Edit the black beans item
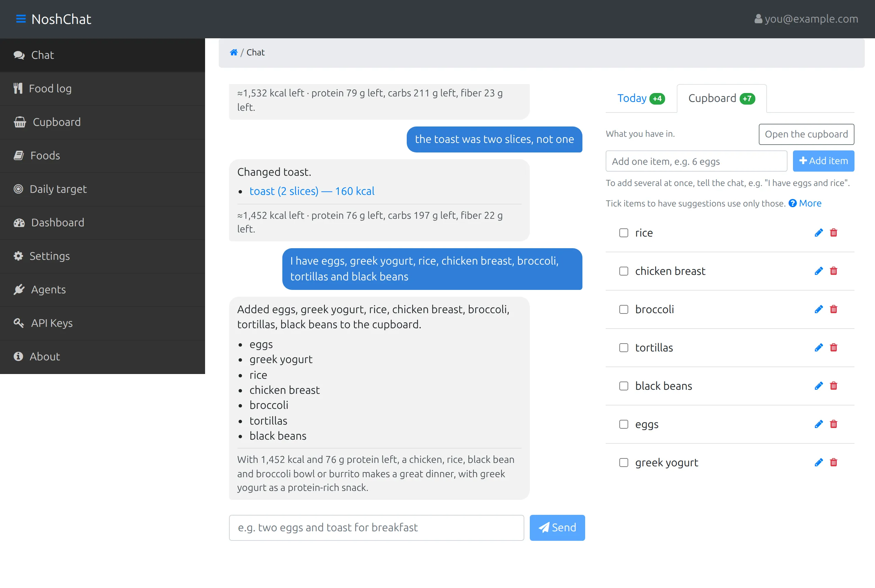Screen dimensions: 875x588 pyautogui.click(x=819, y=386)
